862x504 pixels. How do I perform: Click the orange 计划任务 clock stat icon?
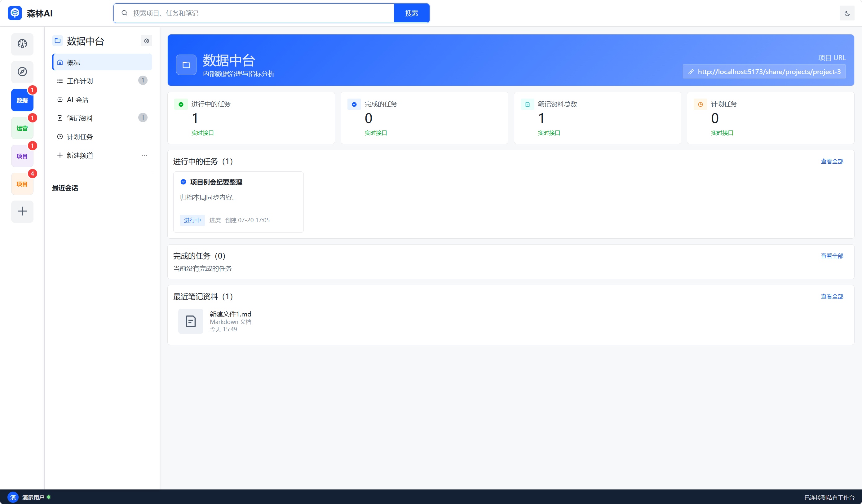(701, 104)
